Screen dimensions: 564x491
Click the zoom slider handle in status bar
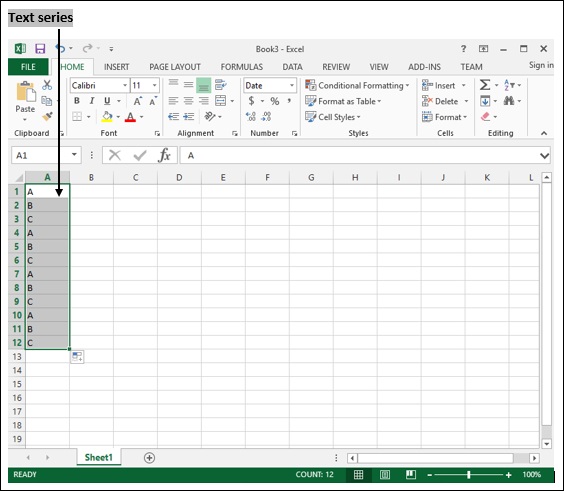tap(468, 475)
